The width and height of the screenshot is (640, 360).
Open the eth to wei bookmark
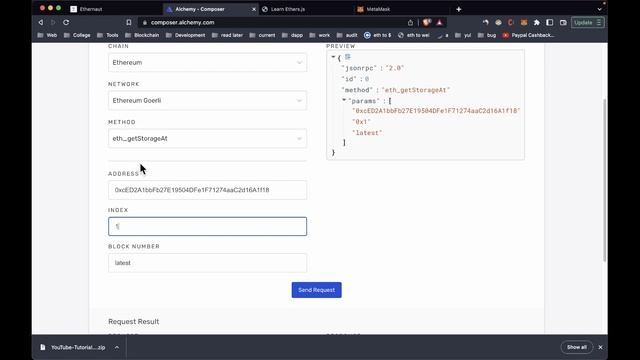pyautogui.click(x=414, y=35)
